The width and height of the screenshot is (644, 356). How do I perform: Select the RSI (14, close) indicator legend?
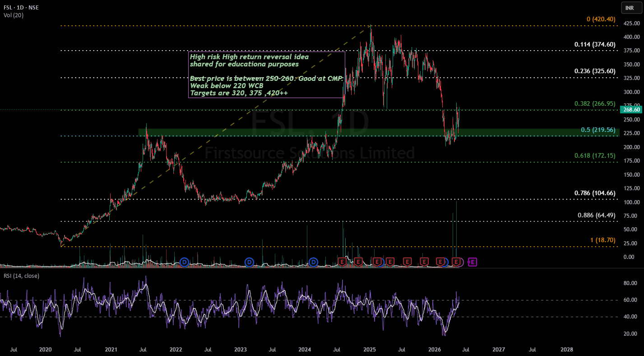[21, 276]
